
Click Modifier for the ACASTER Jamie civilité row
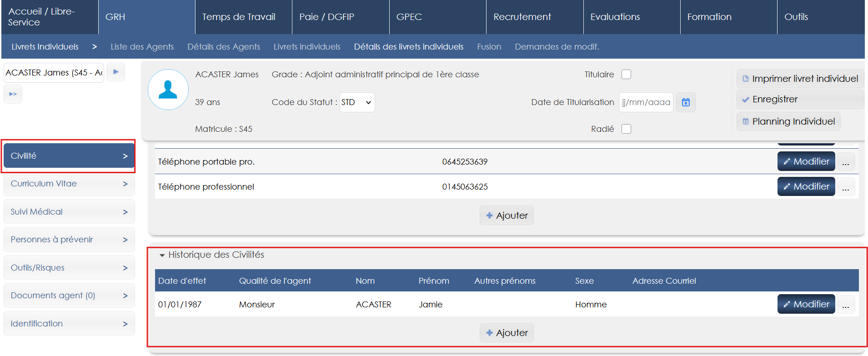(x=806, y=305)
